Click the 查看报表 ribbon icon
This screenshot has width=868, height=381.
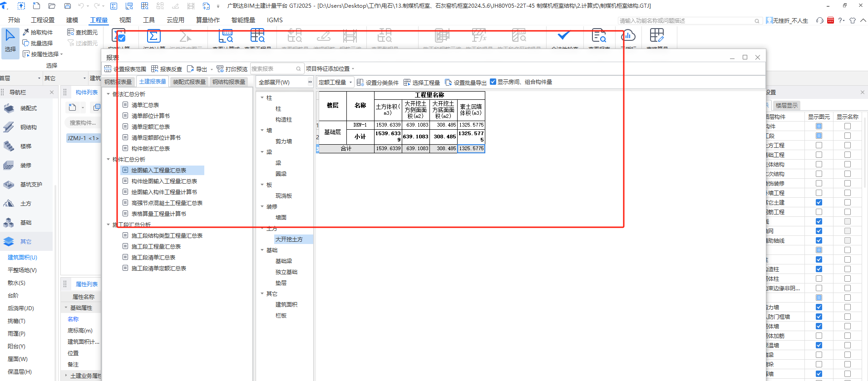coord(599,36)
